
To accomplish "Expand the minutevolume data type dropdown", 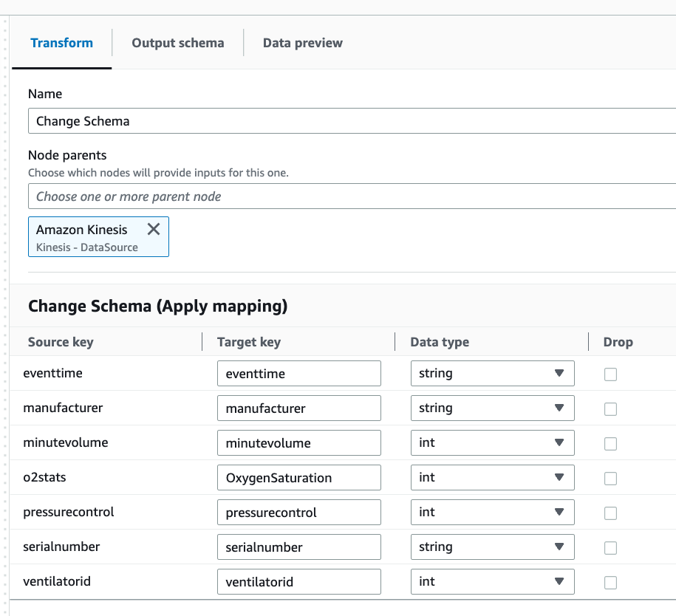I will click(492, 443).
